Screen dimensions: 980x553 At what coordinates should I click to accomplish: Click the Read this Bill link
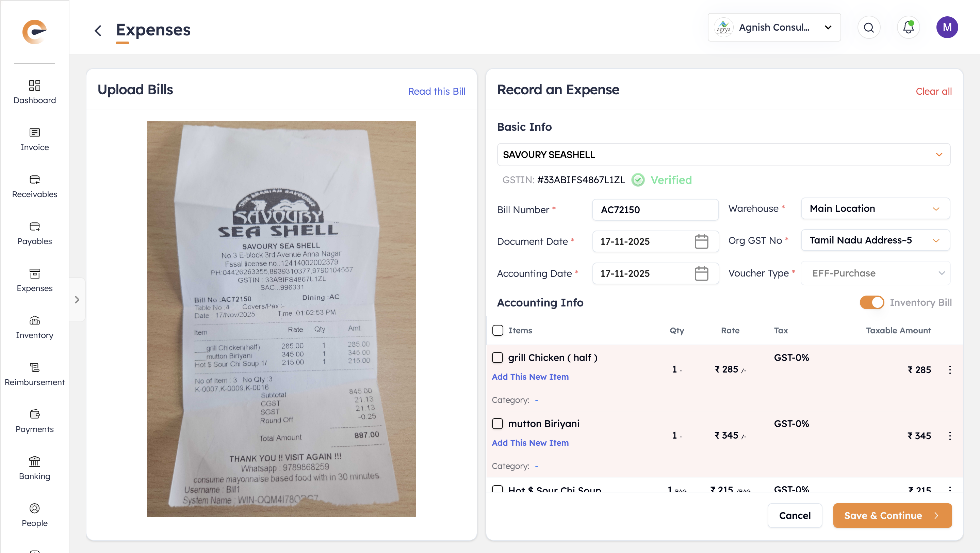[x=436, y=91]
